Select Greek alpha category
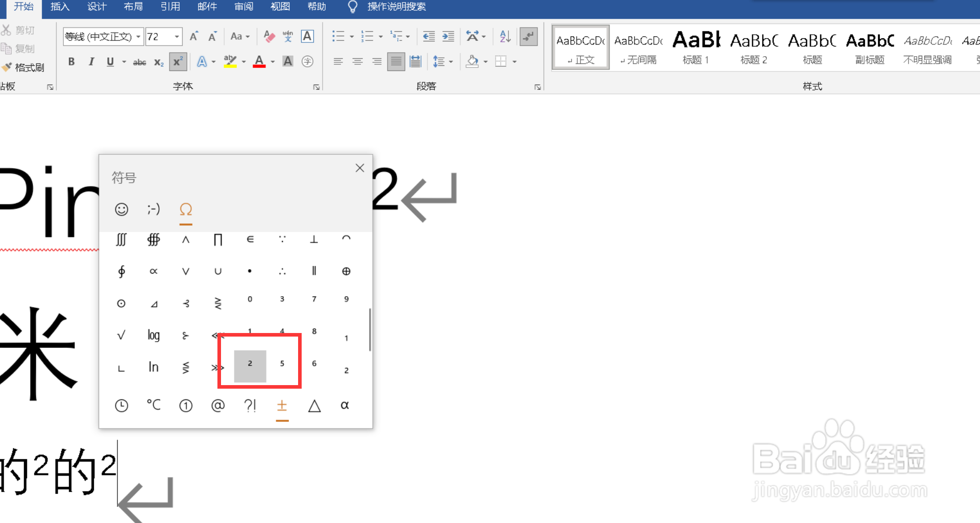Screen dimensions: 980x523 click(345, 406)
